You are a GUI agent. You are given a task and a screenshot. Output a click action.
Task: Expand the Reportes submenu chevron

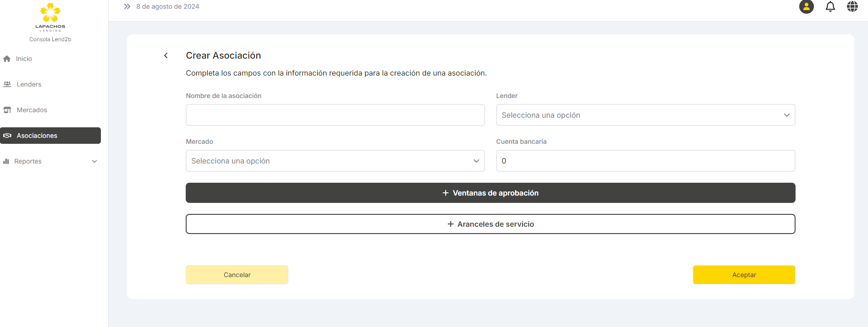click(x=94, y=161)
